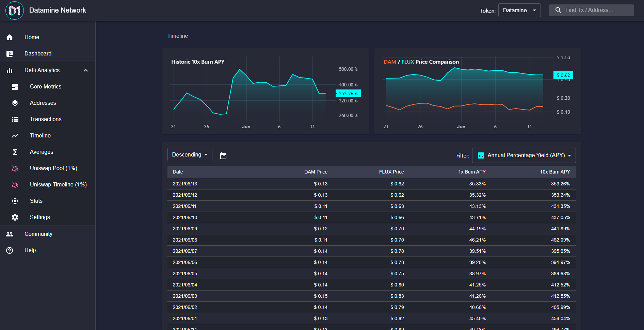Click the DAM Price column header
Viewport: 644px width, 330px height.
tap(316, 172)
